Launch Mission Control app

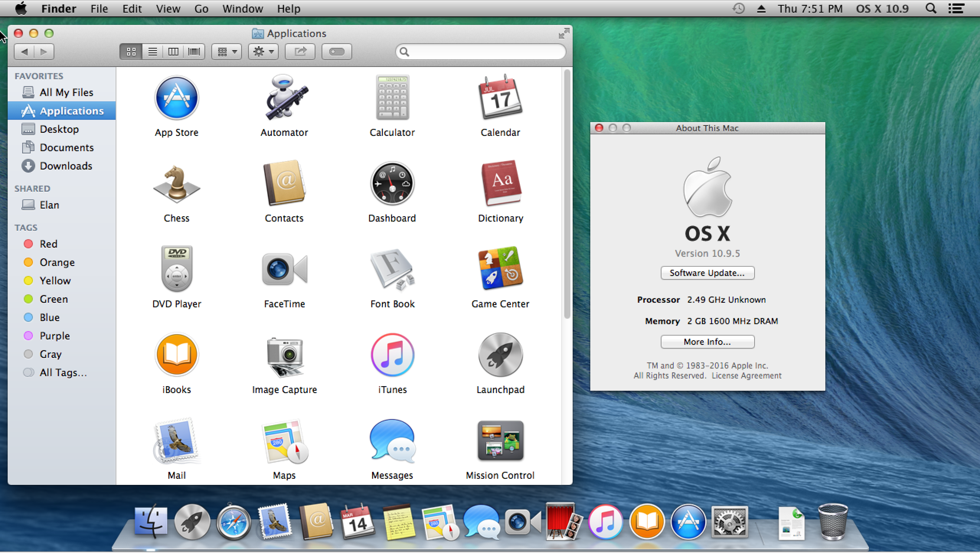point(500,441)
